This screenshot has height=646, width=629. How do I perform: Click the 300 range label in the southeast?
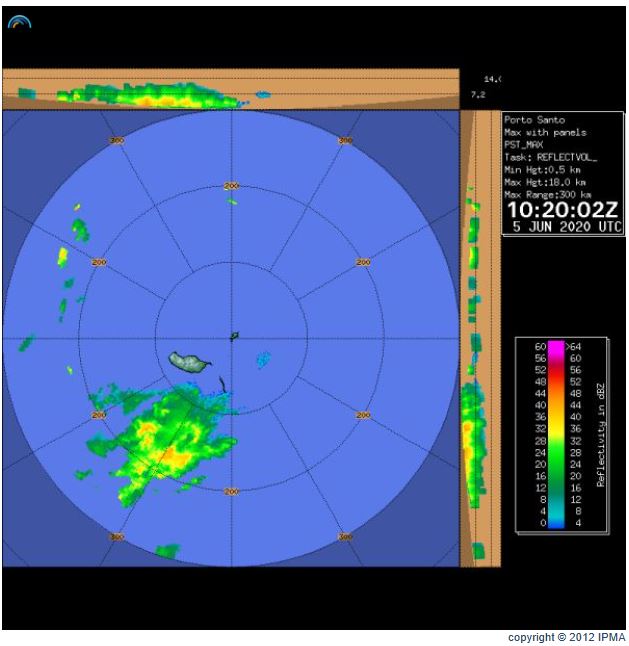(x=345, y=537)
